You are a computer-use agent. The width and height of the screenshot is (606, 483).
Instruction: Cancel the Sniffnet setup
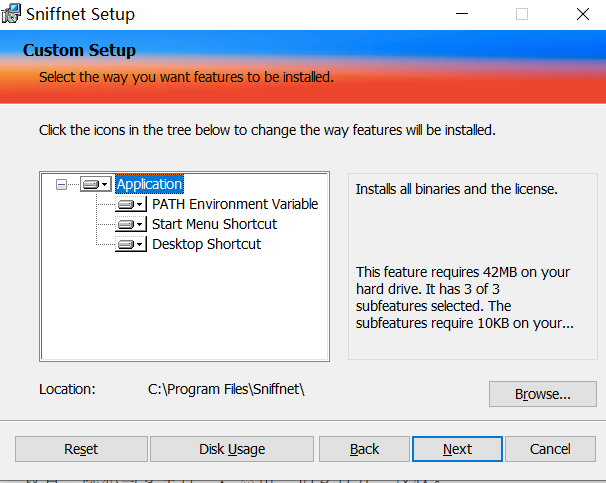coord(550,449)
